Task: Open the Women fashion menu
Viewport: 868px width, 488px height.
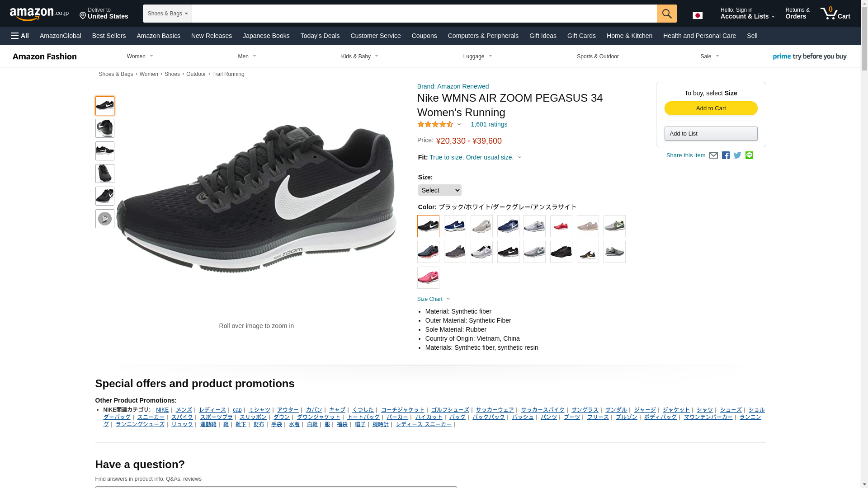Action: [x=140, y=56]
